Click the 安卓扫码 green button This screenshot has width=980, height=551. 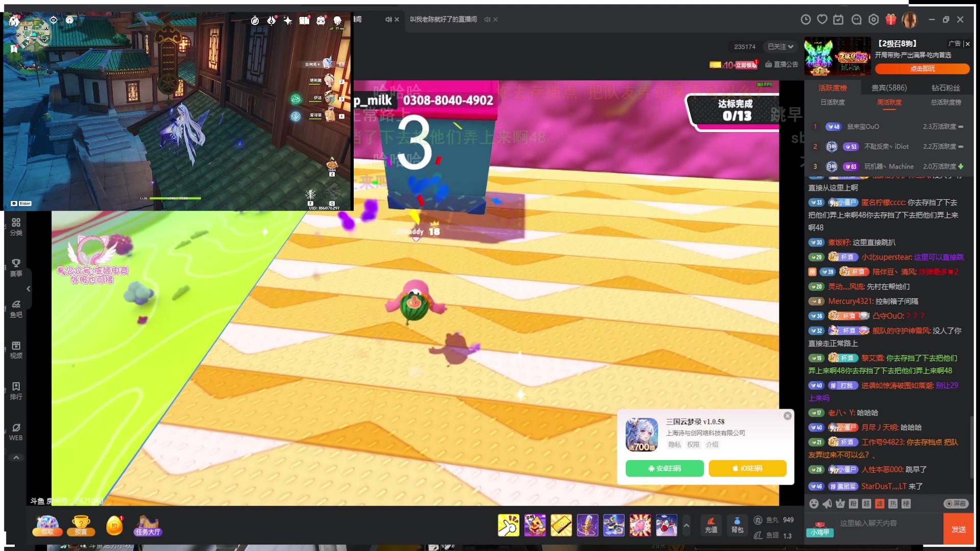[665, 468]
